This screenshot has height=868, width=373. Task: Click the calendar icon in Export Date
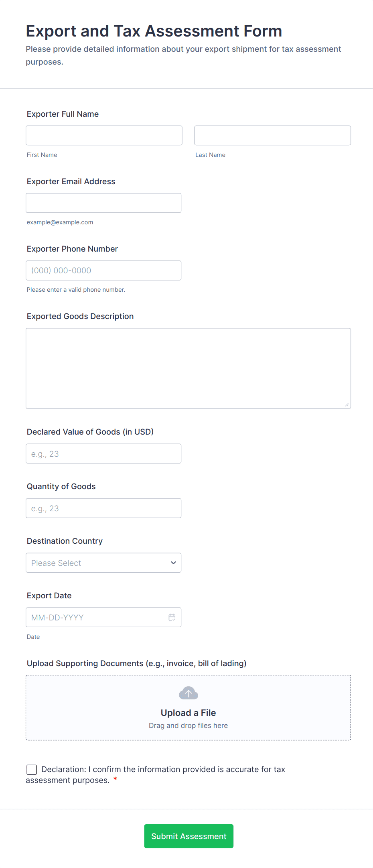point(172,617)
